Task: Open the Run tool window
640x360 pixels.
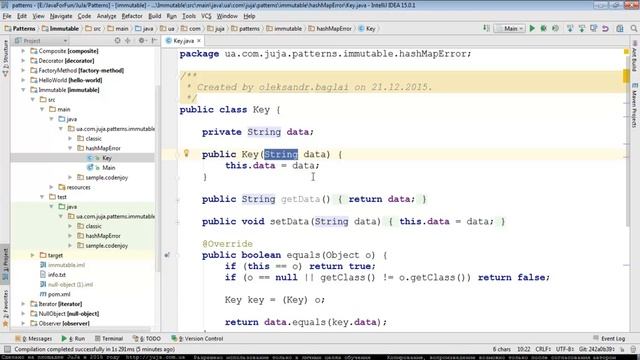Action: pyautogui.click(x=73, y=338)
